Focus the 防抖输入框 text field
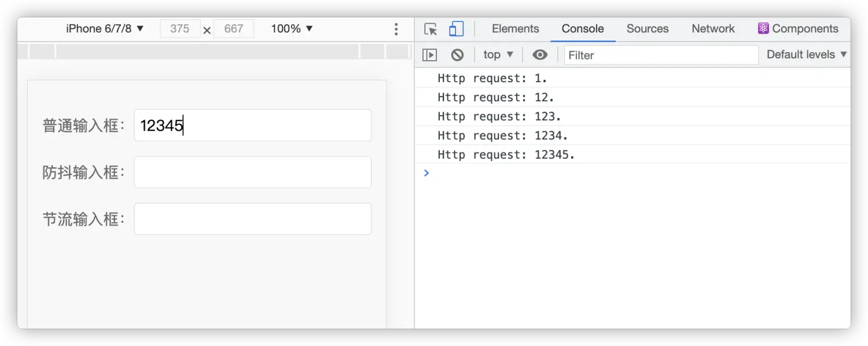Viewport: 868px width, 346px height. [x=252, y=172]
